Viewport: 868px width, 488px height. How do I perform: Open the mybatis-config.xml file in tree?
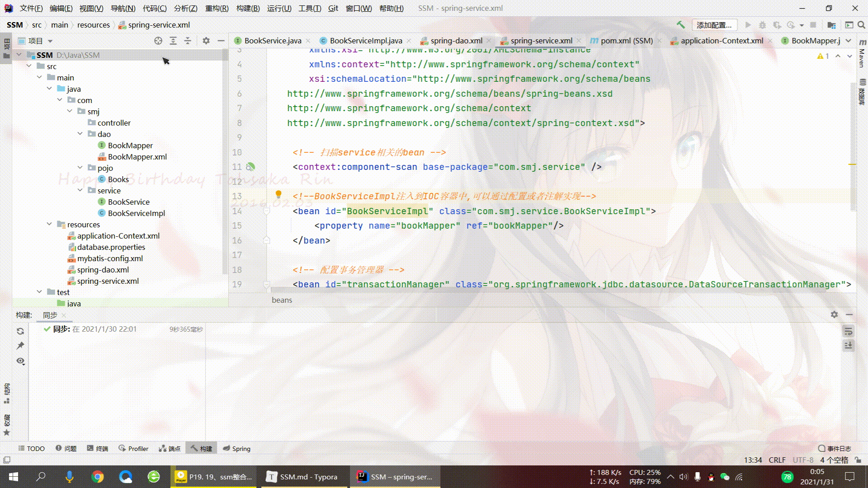pos(110,258)
